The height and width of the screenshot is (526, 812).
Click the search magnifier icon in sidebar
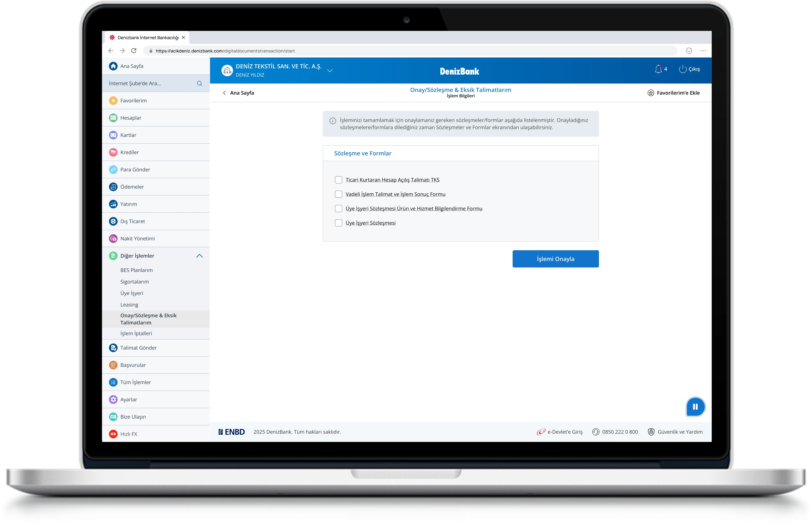click(x=200, y=84)
